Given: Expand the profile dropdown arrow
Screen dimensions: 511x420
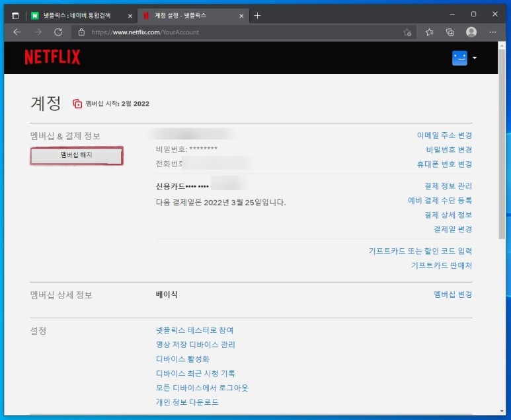Looking at the screenshot, I should tap(475, 58).
